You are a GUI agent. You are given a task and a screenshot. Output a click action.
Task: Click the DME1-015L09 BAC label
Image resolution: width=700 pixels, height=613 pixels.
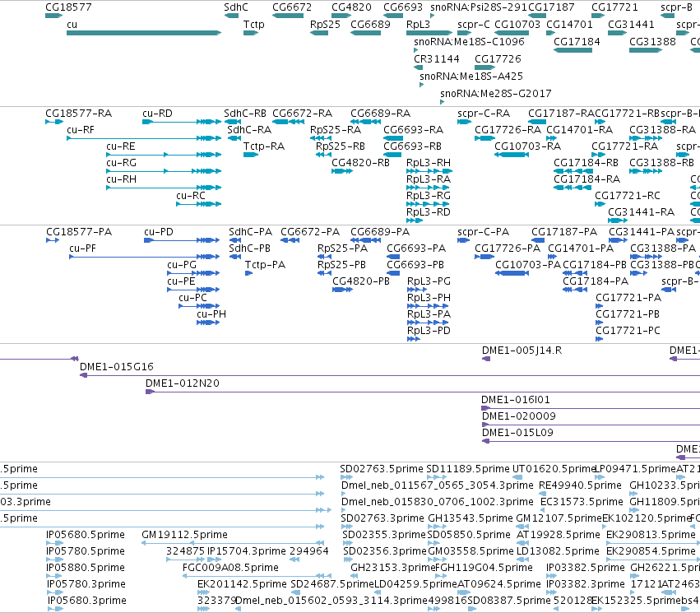pos(517,432)
